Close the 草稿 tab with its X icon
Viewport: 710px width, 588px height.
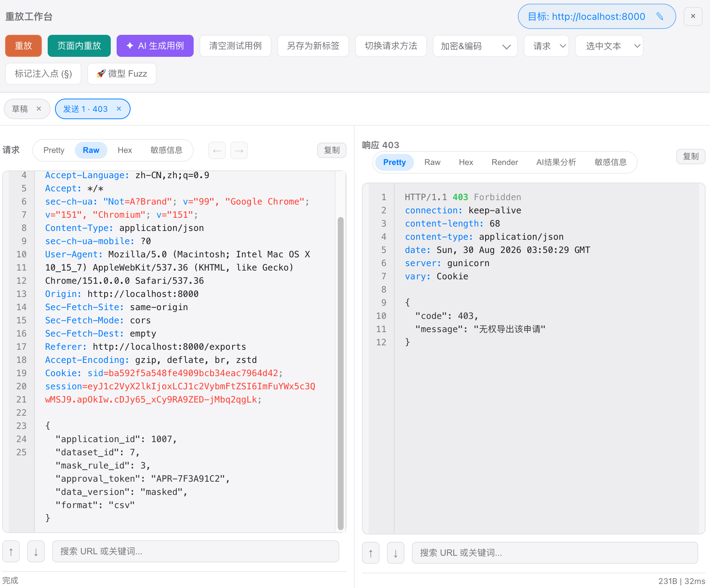tap(39, 109)
